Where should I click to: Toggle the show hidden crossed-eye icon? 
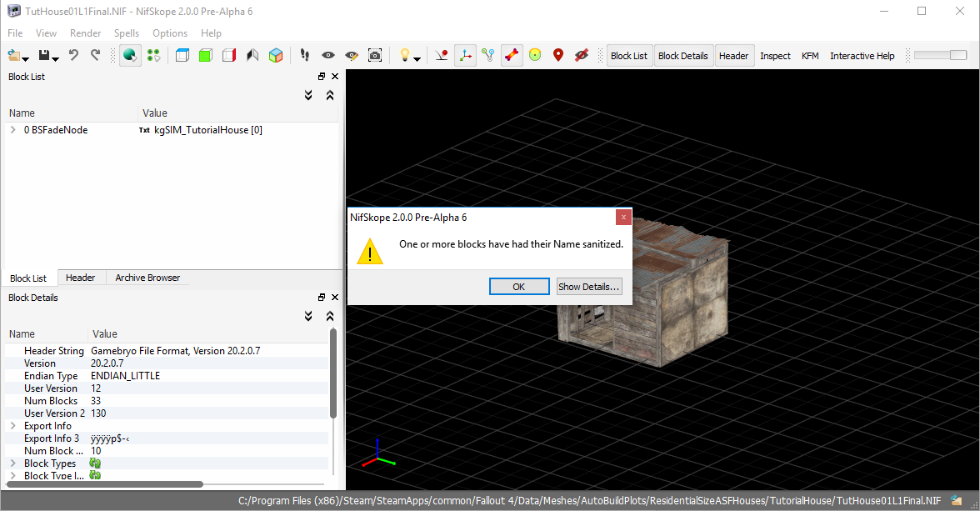tap(582, 56)
